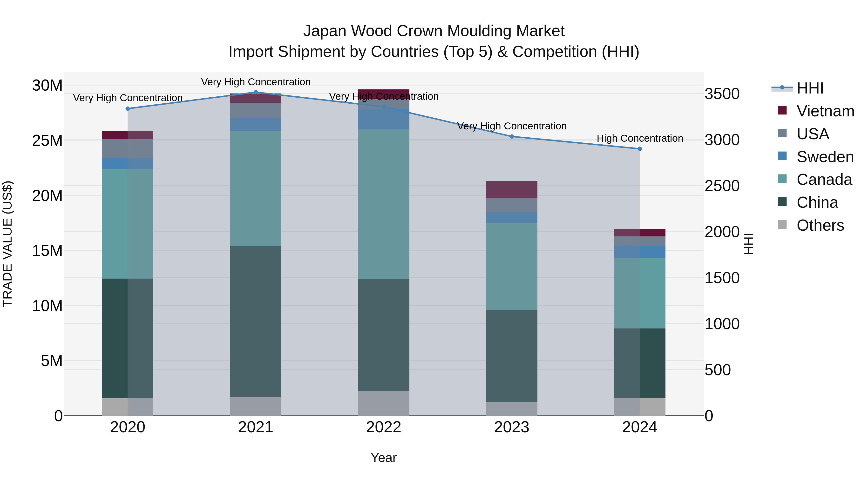Click Very High Concentration annotation above 2023
868x488 pixels.
tap(512, 126)
